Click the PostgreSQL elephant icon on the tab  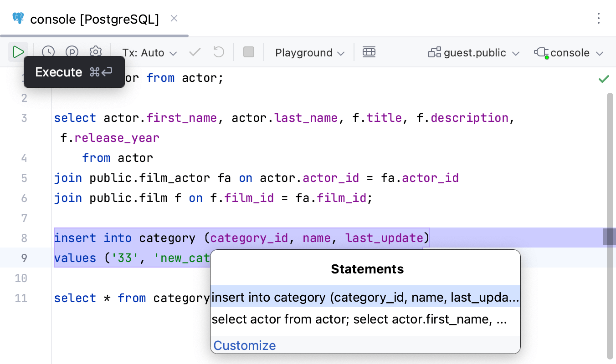tap(17, 19)
